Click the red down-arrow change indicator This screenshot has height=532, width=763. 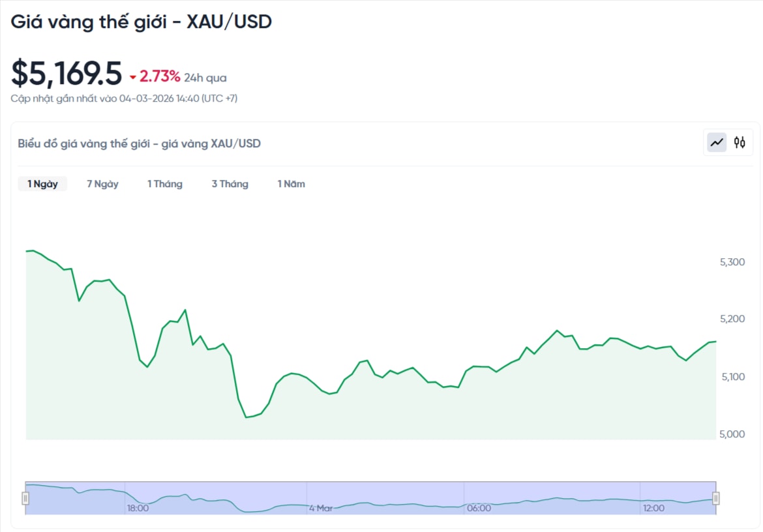133,78
